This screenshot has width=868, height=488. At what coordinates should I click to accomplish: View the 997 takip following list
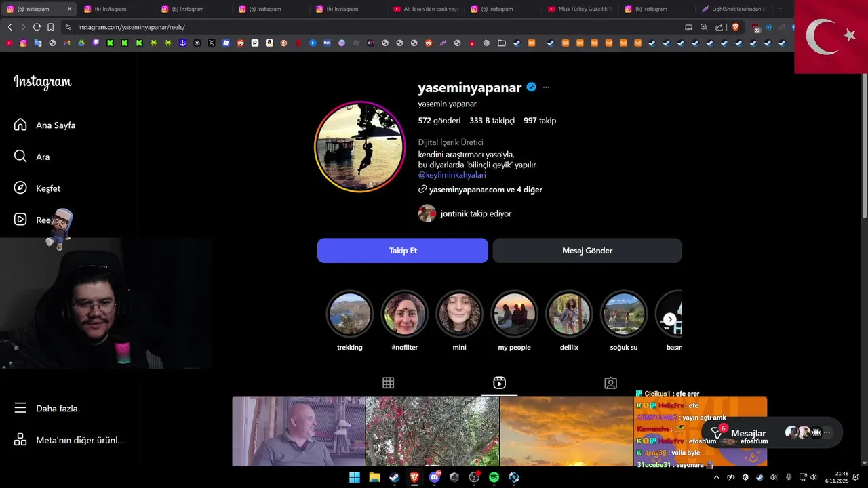[x=540, y=121]
